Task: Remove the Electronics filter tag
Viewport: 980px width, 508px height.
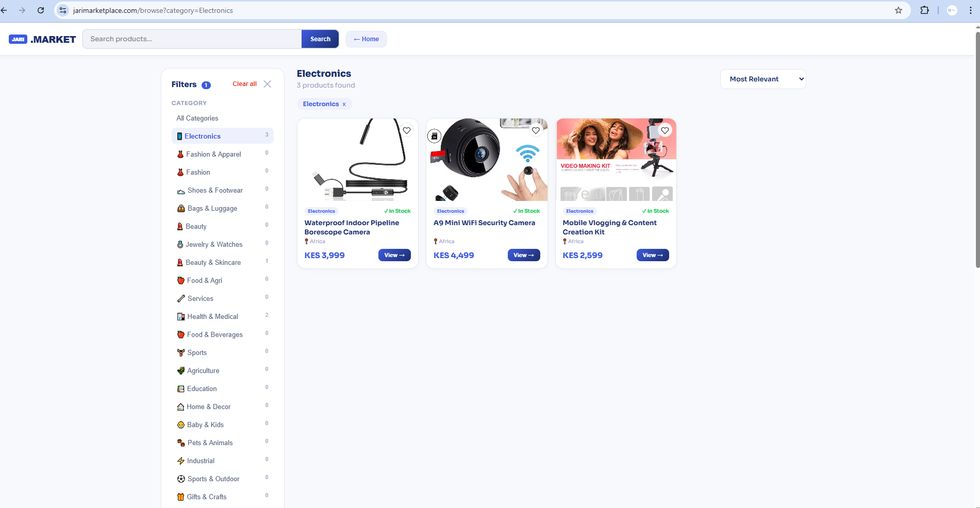Action: [344, 104]
